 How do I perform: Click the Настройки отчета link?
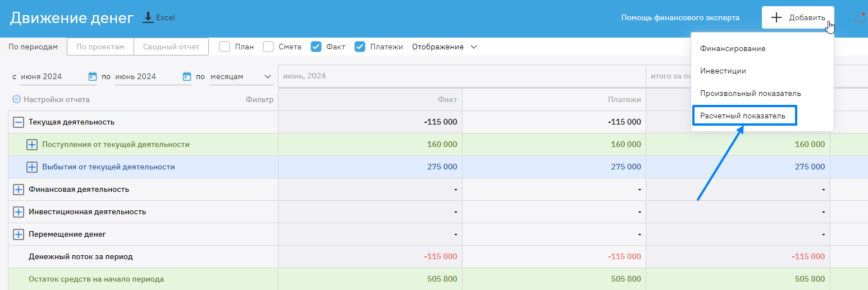click(56, 99)
